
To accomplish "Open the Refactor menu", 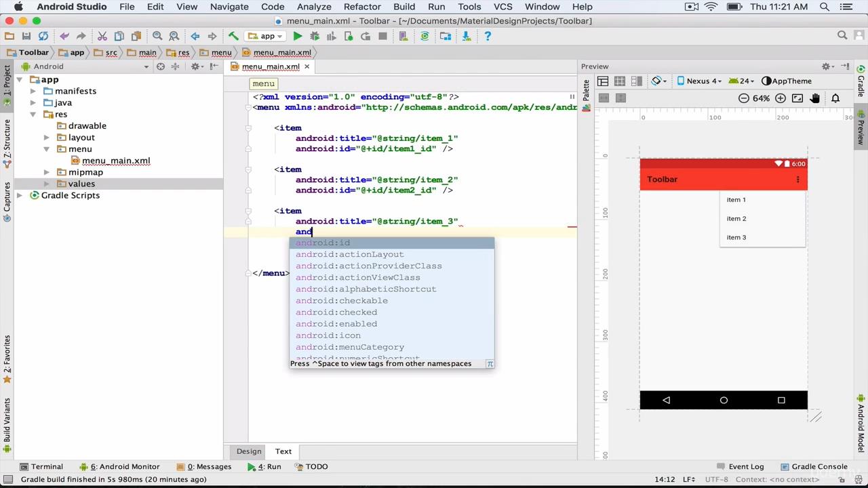I will coord(362,7).
